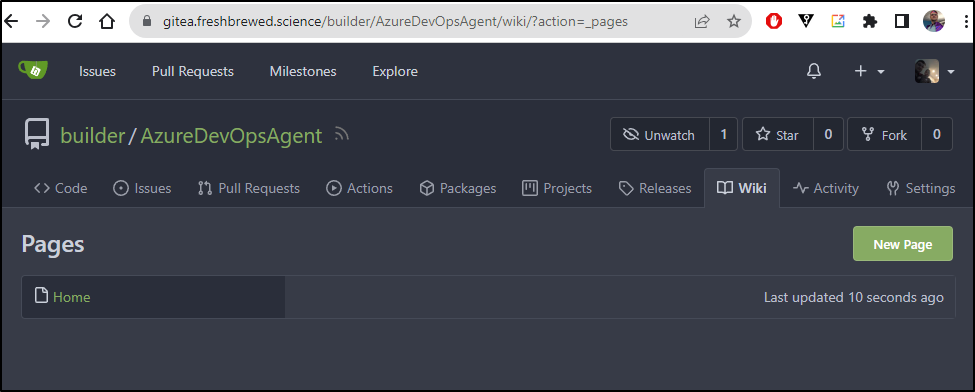The height and width of the screenshot is (392, 975).
Task: Click the browser address bar URL
Action: pos(395,22)
